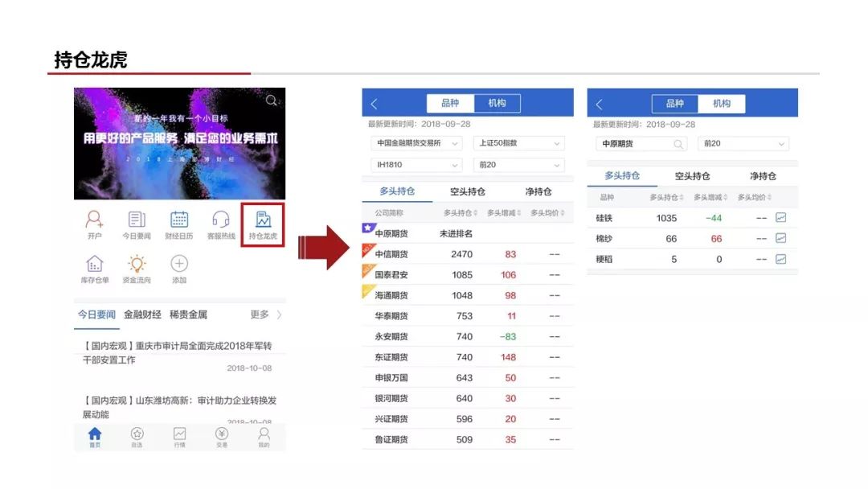868x489 pixels.
Task: Tap back arrow on the middle screen
Action: coord(375,104)
